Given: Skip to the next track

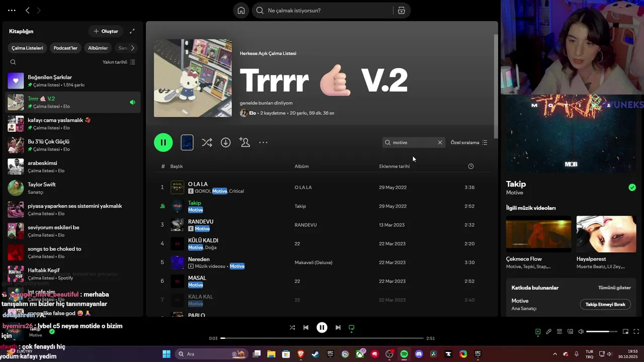Looking at the screenshot, I should (338, 327).
